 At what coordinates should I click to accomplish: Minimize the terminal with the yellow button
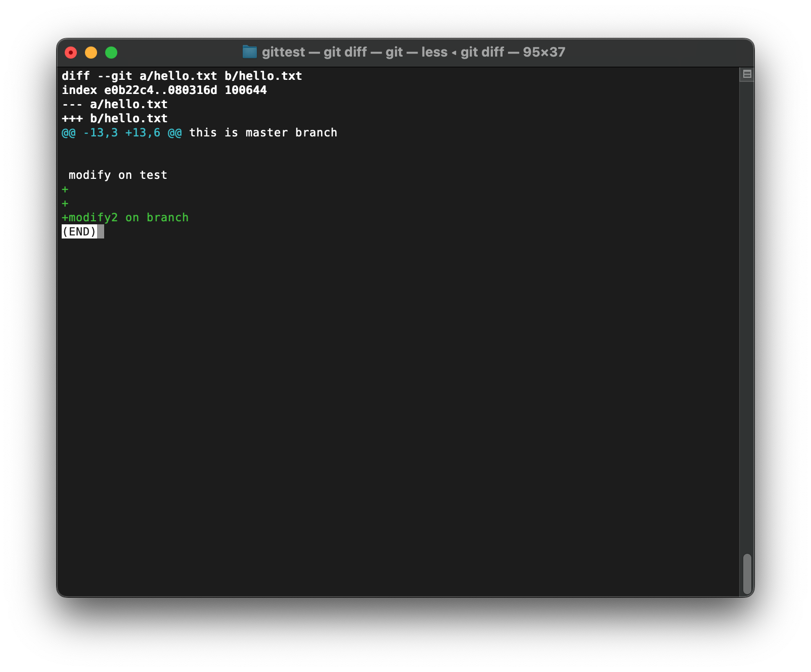coord(91,53)
